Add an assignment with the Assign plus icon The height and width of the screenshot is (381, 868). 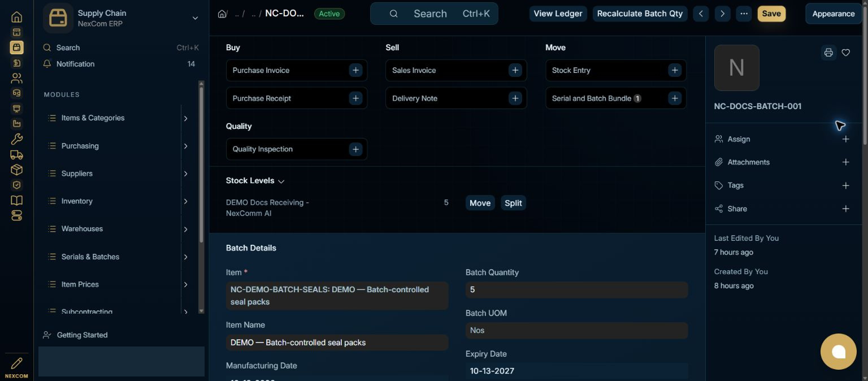tap(845, 139)
